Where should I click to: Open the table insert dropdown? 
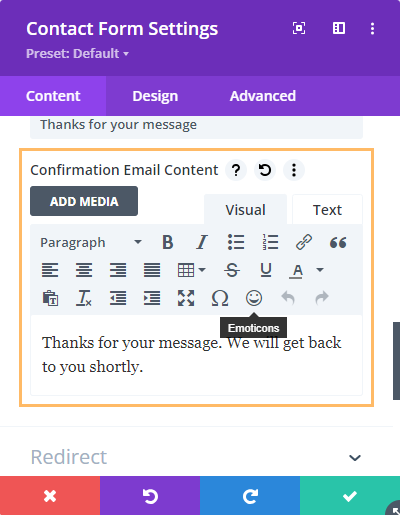tap(191, 270)
